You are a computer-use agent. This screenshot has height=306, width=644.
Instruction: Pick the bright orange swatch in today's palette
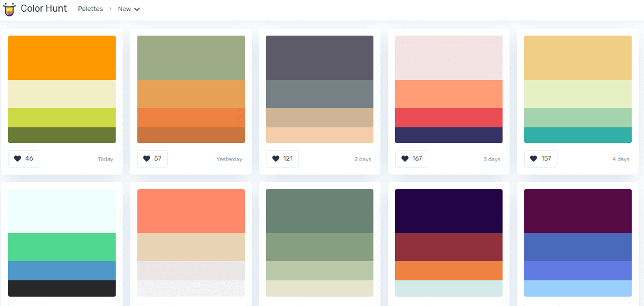pyautogui.click(x=62, y=58)
